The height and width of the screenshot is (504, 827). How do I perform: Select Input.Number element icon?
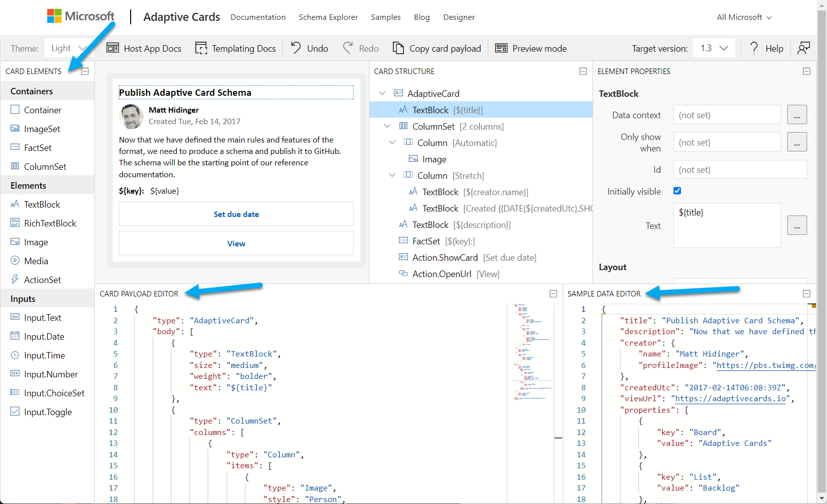pyautogui.click(x=15, y=374)
